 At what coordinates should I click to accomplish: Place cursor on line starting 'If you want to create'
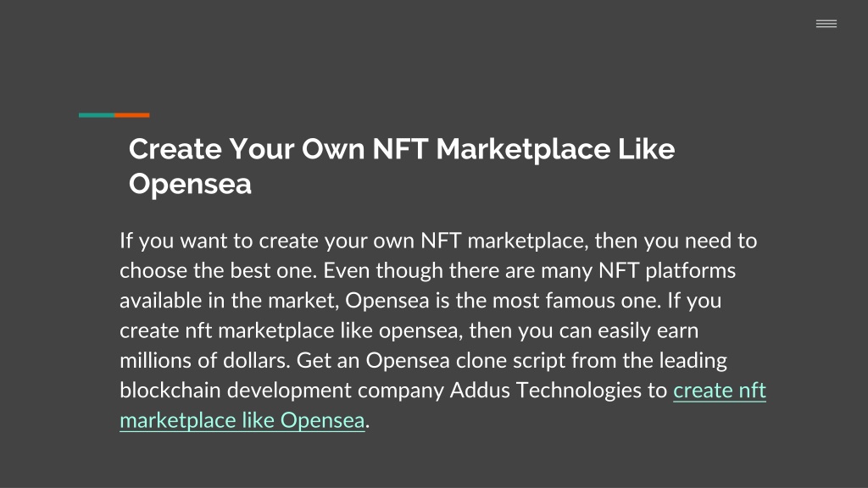(x=438, y=241)
